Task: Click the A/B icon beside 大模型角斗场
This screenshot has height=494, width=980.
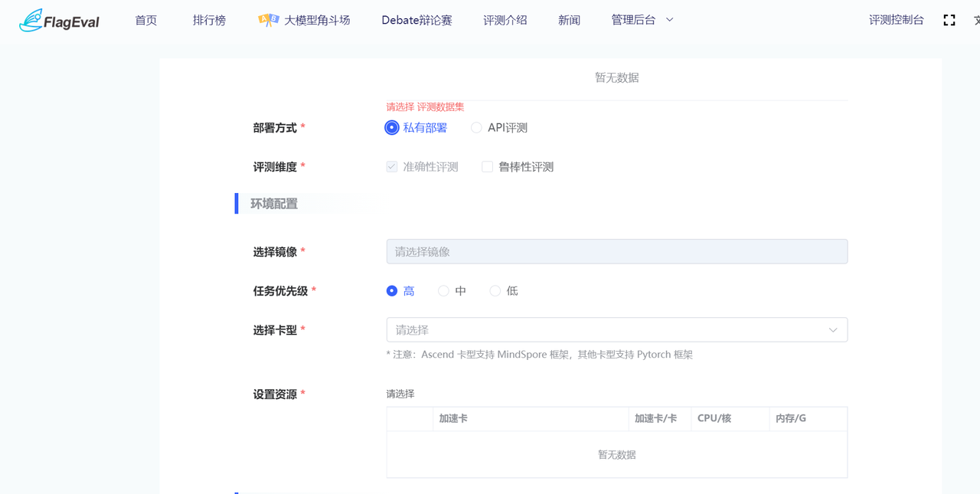Action: 268,21
